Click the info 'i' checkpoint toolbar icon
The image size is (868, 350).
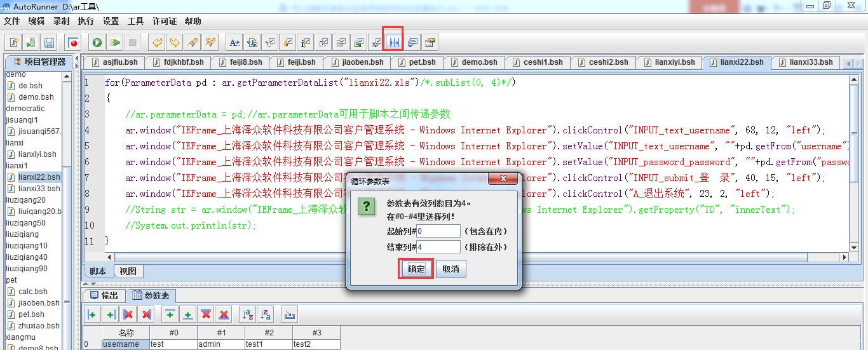click(306, 43)
